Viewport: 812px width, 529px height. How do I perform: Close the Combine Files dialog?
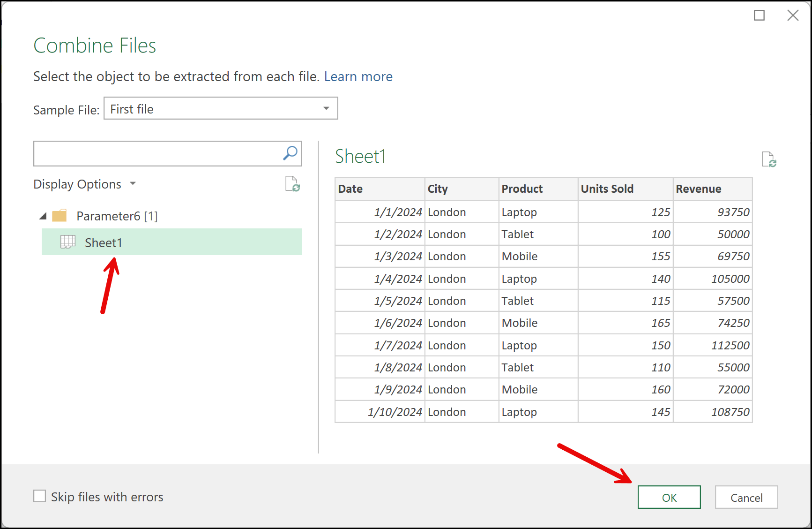(x=793, y=15)
